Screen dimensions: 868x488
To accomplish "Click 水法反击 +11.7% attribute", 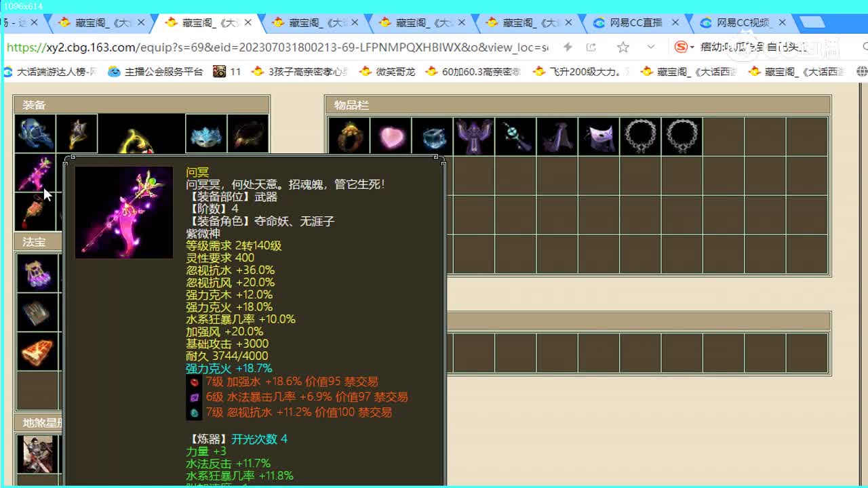I will click(x=229, y=464).
